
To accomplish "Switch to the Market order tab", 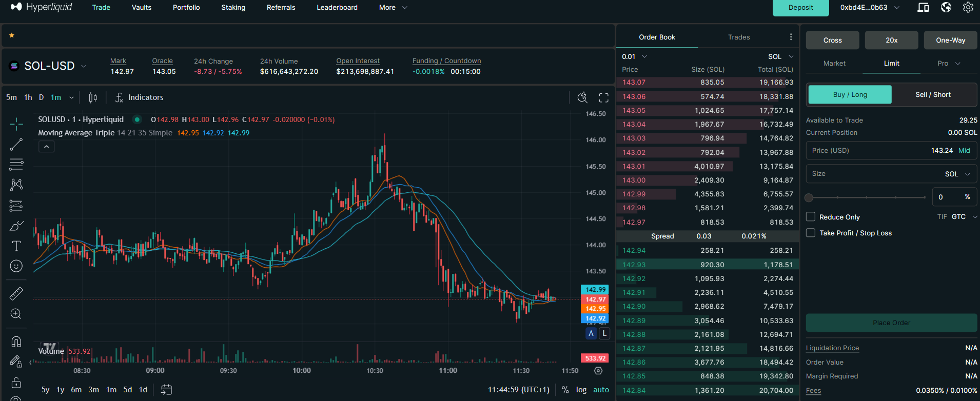I will coord(834,63).
